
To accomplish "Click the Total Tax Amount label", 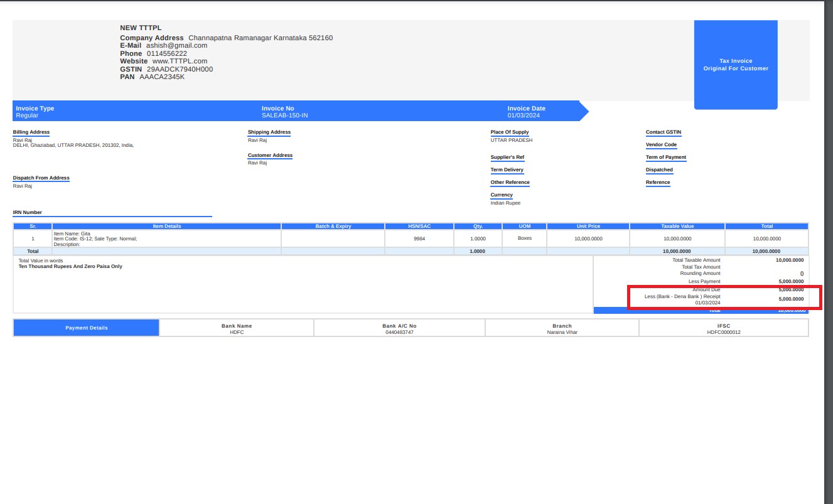I will [x=701, y=267].
